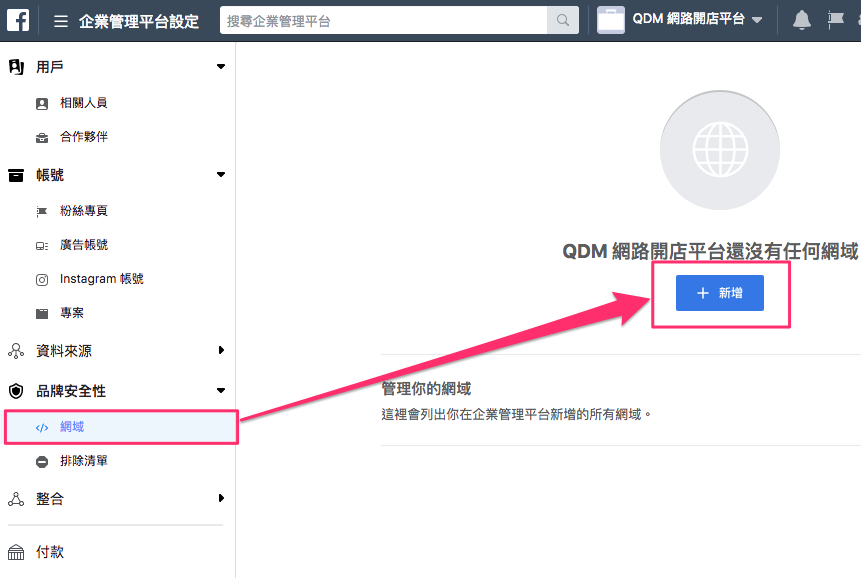Click the 整合 section label
The image size is (861, 578).
pos(50,499)
